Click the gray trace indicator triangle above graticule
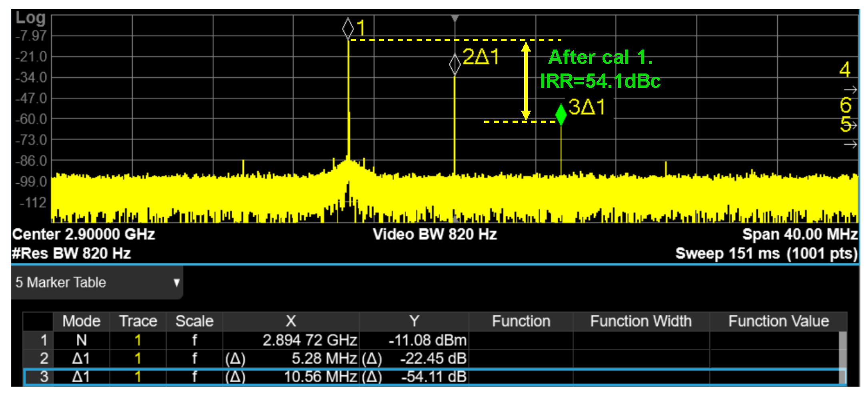868x401 pixels. click(455, 18)
